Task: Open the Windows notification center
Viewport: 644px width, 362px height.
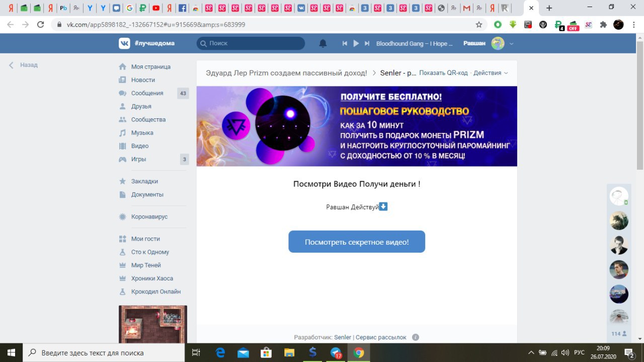Action: tap(629, 353)
